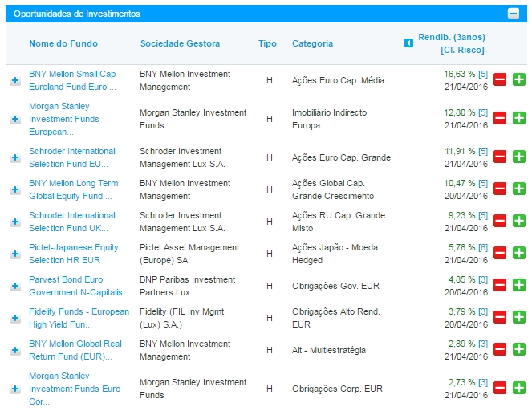Click green plus icon for Pictet-Japanese Equity fund

pyautogui.click(x=518, y=252)
